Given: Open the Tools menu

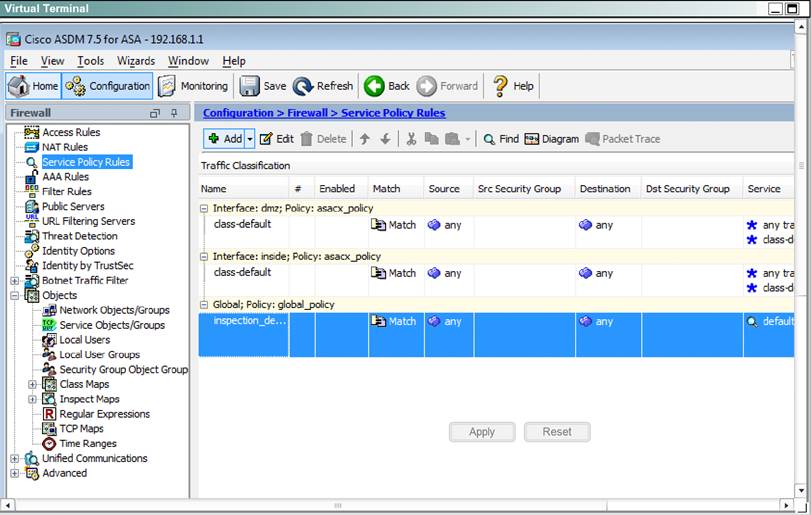Looking at the screenshot, I should pyautogui.click(x=90, y=61).
